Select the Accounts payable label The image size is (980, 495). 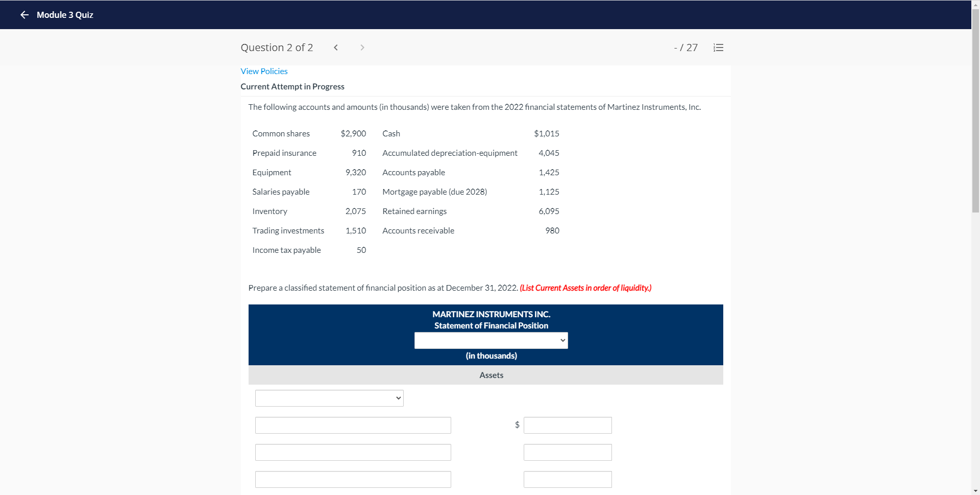(413, 172)
